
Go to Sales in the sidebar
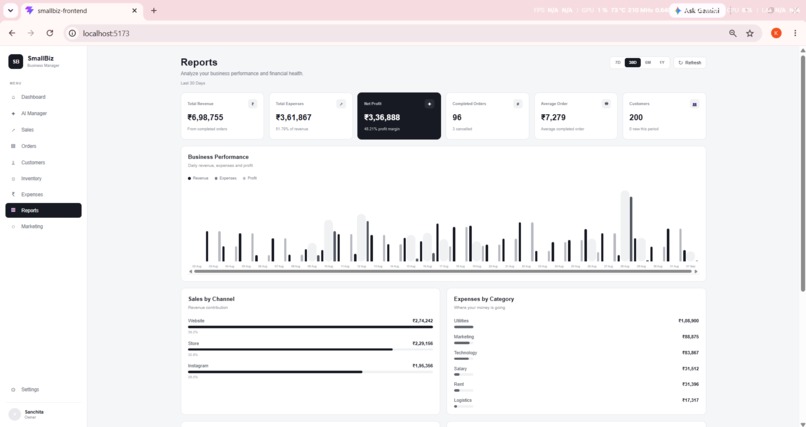pyautogui.click(x=43, y=130)
